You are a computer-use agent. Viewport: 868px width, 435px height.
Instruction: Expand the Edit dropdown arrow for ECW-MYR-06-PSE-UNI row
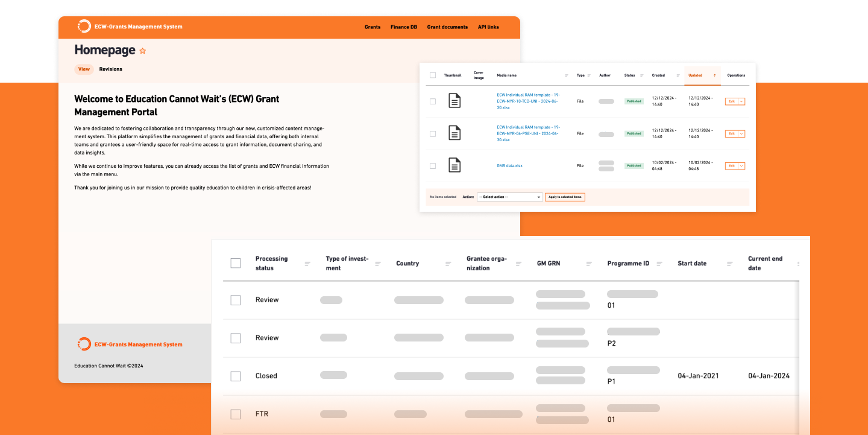tap(741, 133)
